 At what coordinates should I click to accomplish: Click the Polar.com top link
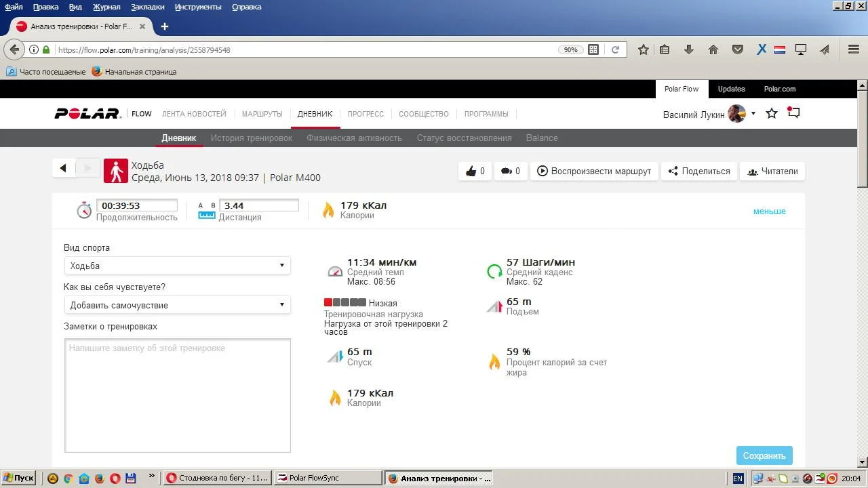pyautogui.click(x=780, y=89)
